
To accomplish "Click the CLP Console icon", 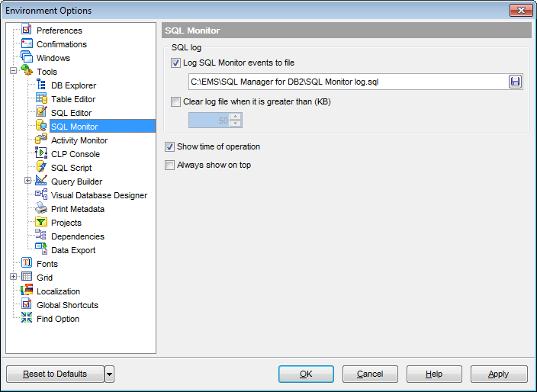I will 41,154.
